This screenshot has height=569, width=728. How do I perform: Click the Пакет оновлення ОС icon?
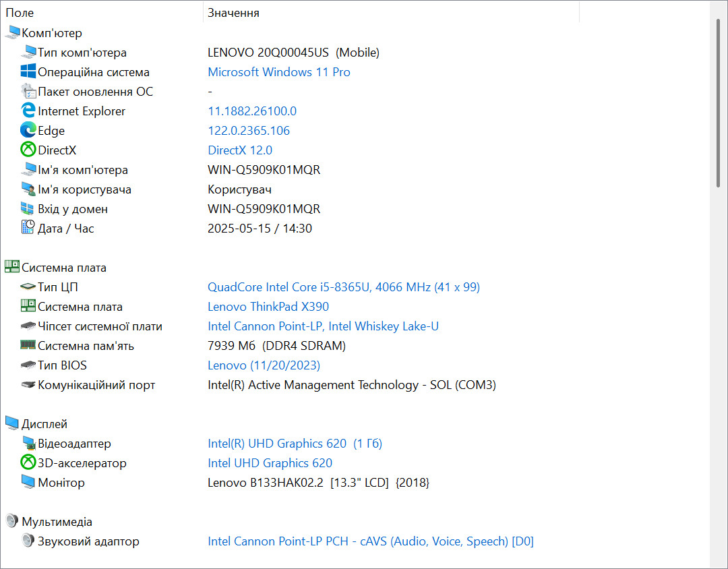[28, 91]
